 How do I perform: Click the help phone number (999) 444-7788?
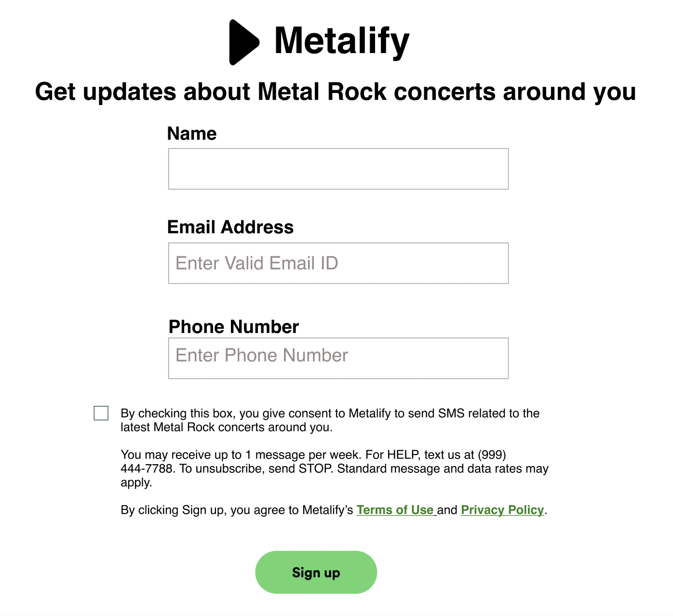coord(313,462)
